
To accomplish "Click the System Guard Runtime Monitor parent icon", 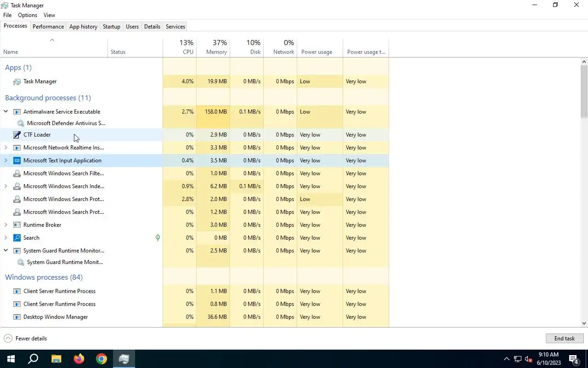I will pos(17,251).
